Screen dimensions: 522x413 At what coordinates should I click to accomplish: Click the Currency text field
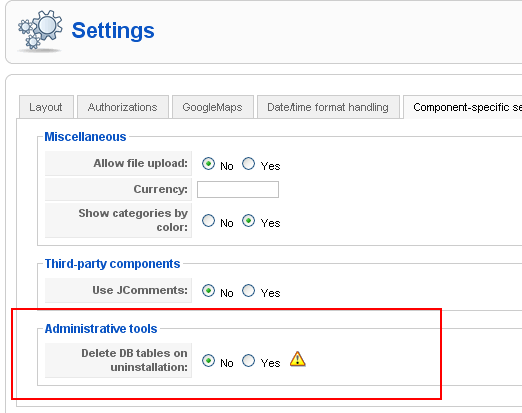pyautogui.click(x=238, y=189)
